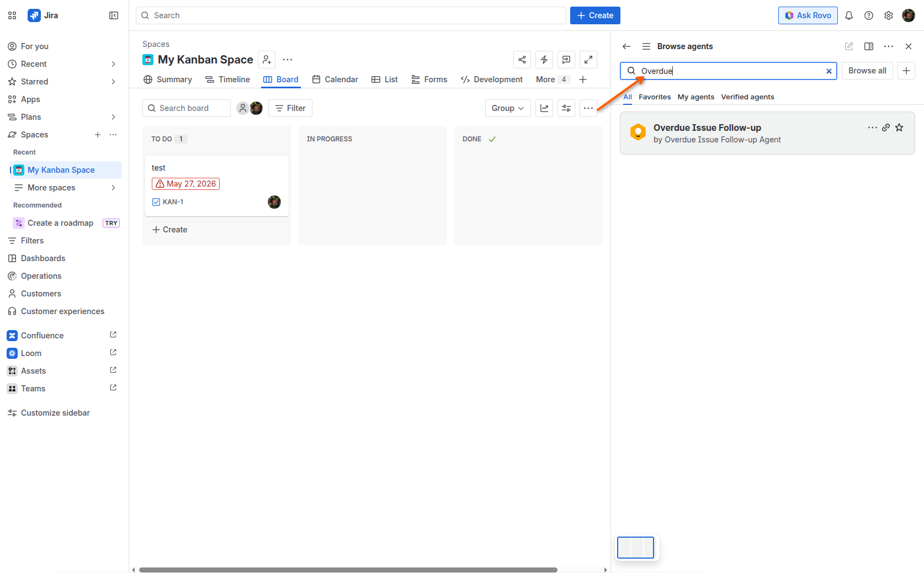Open board insights chart icon

click(x=544, y=108)
